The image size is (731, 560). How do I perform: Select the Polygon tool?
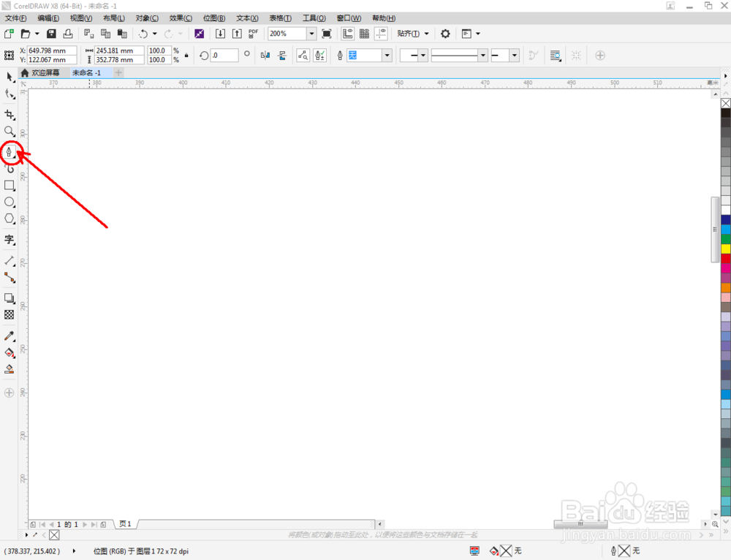point(10,219)
